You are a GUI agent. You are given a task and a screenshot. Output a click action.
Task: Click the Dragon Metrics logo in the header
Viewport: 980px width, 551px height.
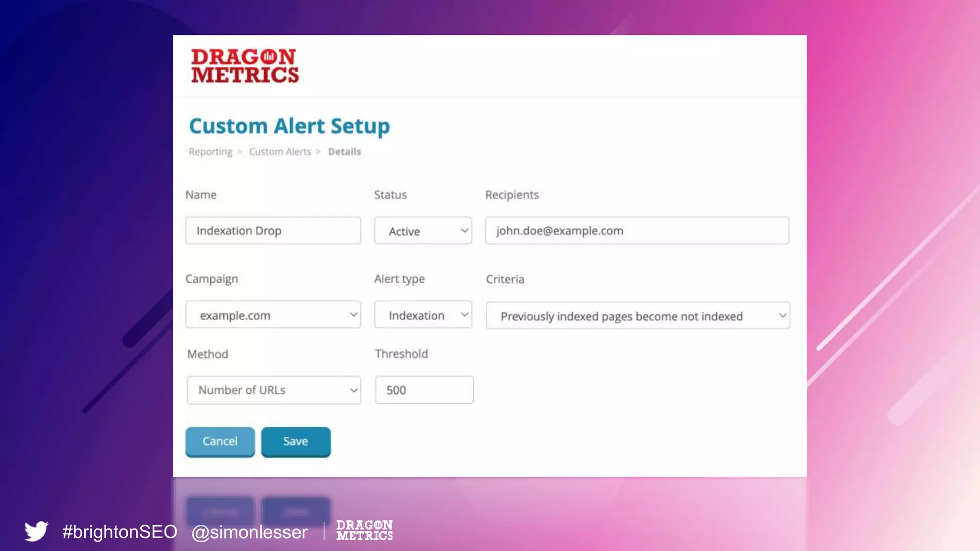pos(245,66)
